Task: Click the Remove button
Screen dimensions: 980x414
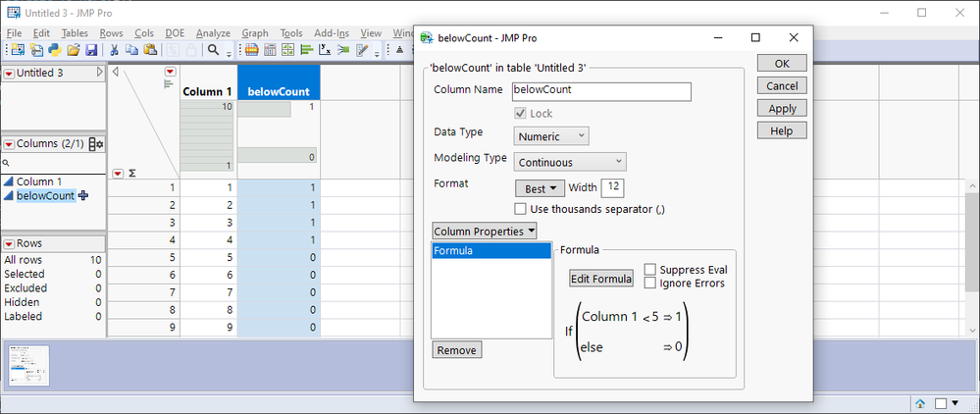Action: point(457,350)
